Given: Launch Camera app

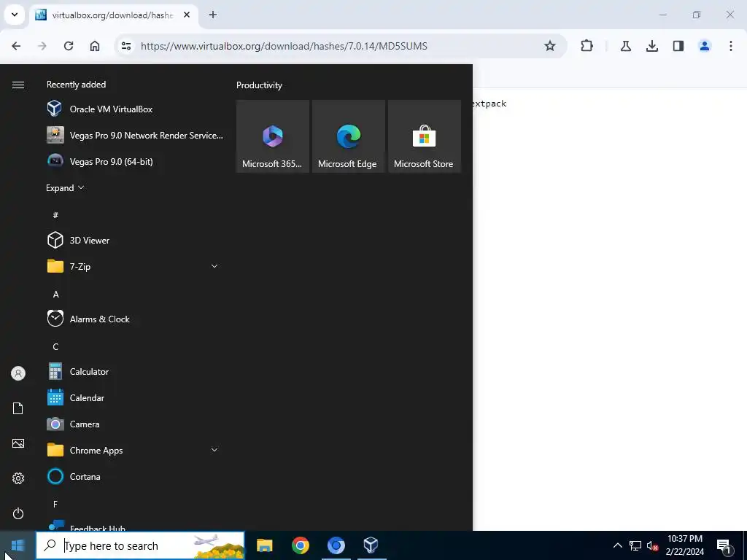Looking at the screenshot, I should (x=135, y=424).
